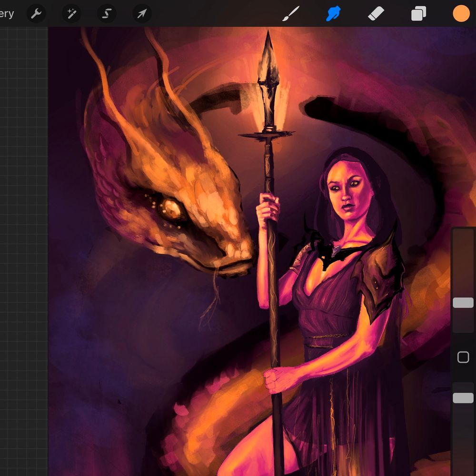Tap the gray grid area beside the canvas
The image size is (476, 476).
24,238
